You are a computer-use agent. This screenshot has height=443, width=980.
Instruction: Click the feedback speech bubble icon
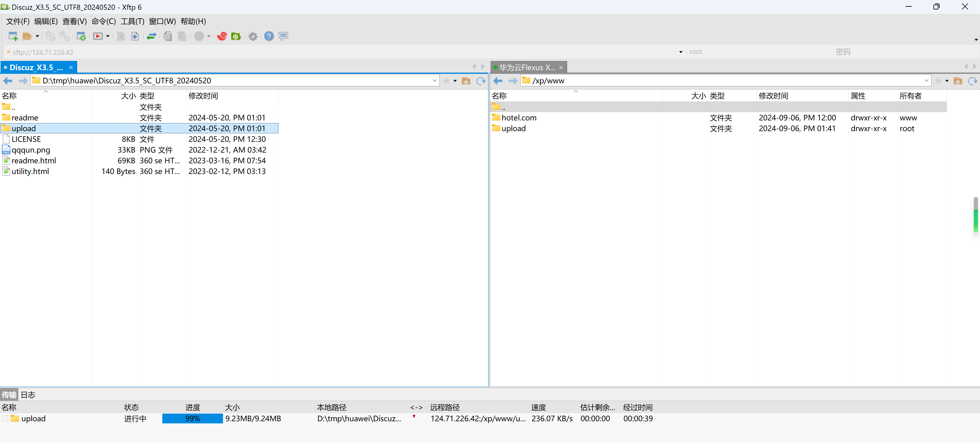click(x=283, y=36)
